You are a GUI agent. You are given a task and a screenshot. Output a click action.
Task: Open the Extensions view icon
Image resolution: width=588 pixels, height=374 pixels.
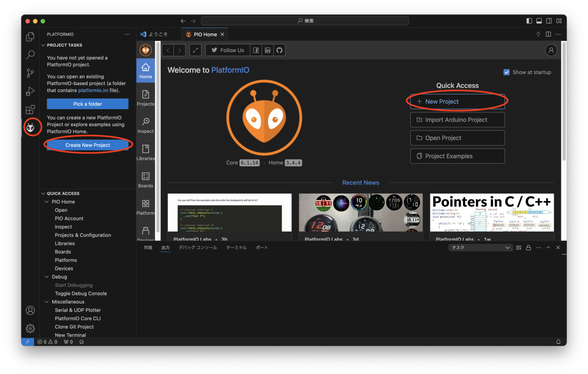click(x=30, y=109)
